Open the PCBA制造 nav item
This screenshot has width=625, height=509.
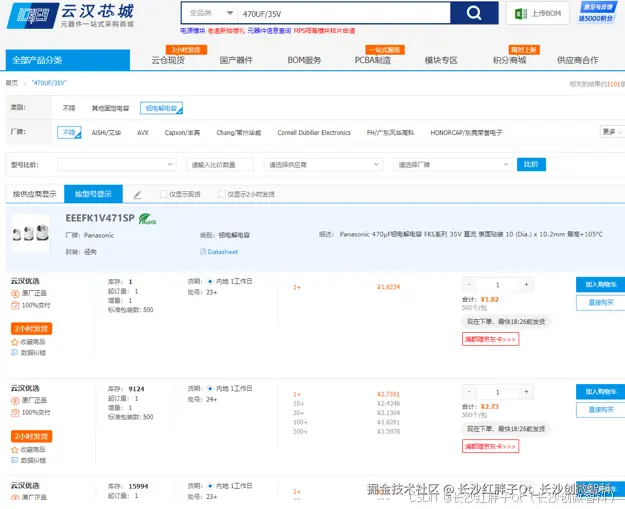point(373,60)
